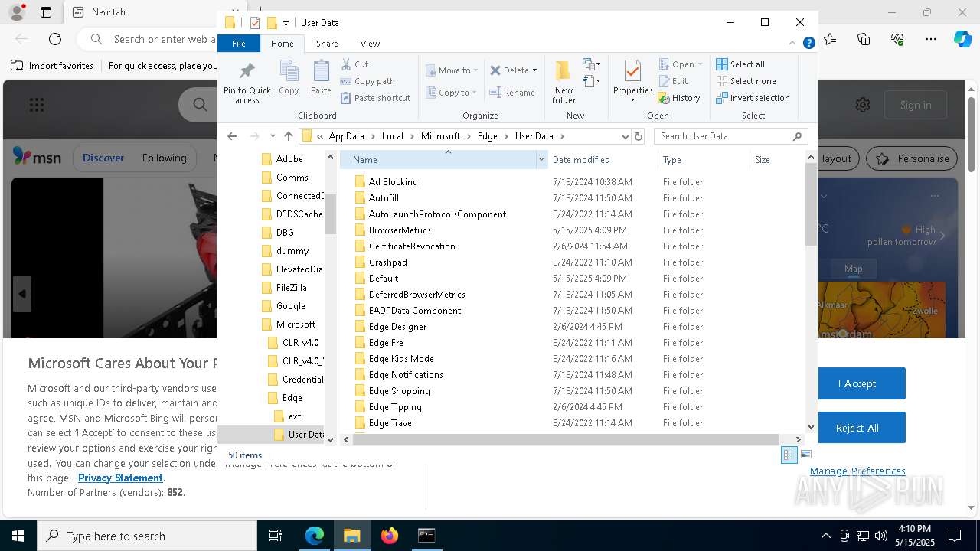Screen dimensions: 980x551
Task: Click Personalise button on MSN
Action: pos(913,158)
